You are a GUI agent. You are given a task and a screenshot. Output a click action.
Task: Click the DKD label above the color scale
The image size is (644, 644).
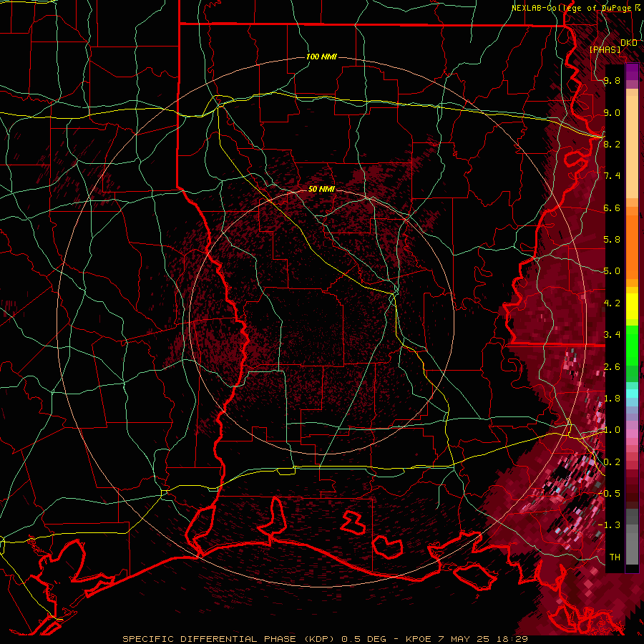click(629, 43)
